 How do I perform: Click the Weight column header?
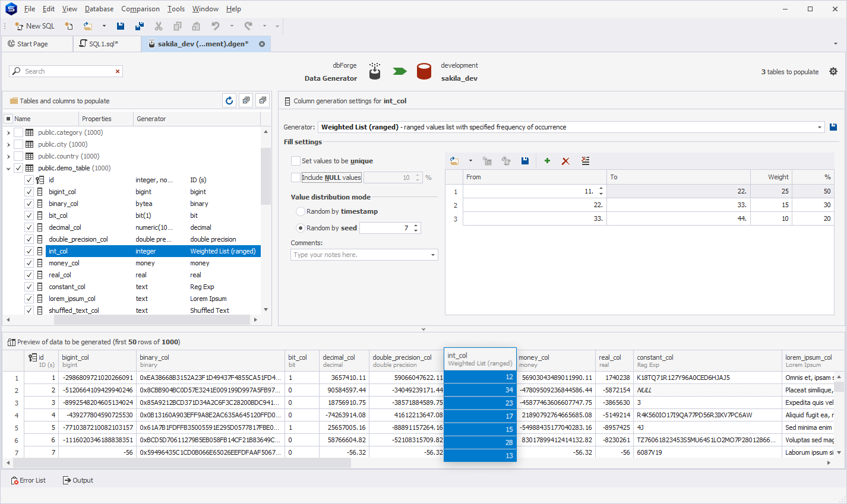point(772,177)
